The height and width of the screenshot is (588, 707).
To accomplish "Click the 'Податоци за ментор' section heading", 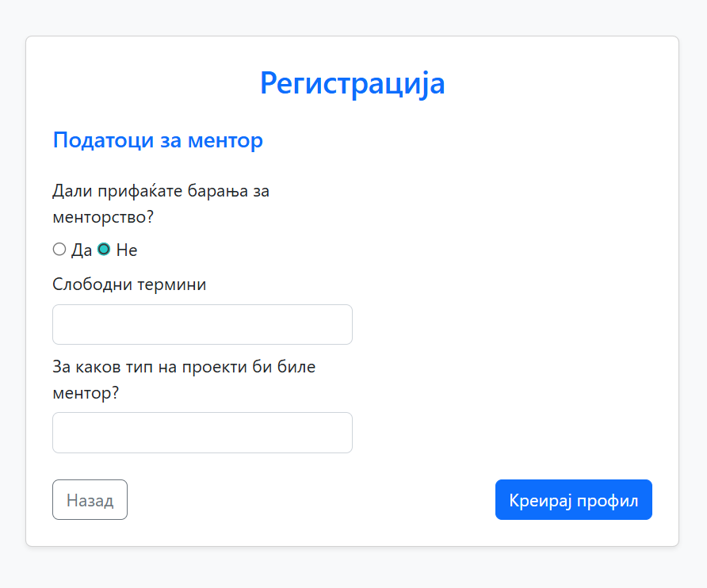I will pos(158,141).
